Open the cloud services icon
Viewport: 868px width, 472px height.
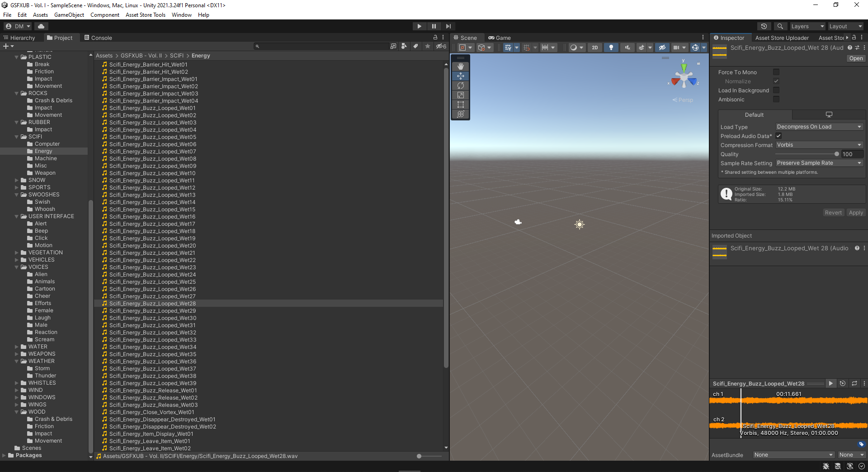41,26
